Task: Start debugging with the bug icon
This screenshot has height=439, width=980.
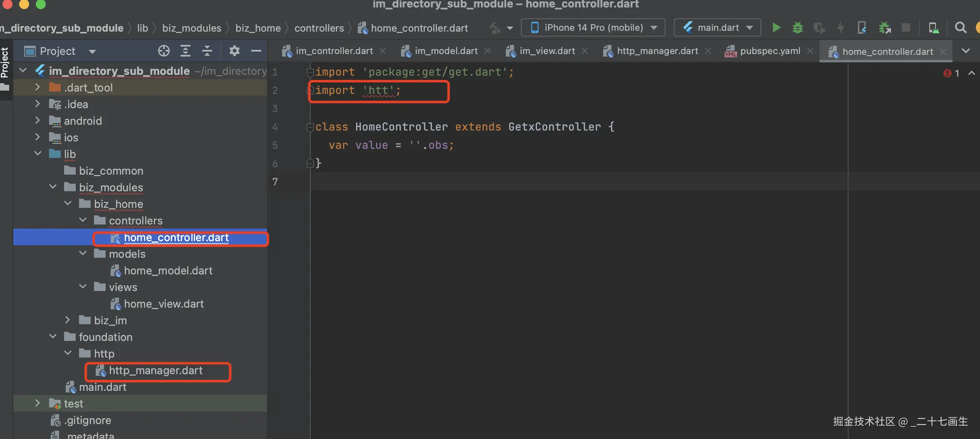Action: (x=797, y=28)
